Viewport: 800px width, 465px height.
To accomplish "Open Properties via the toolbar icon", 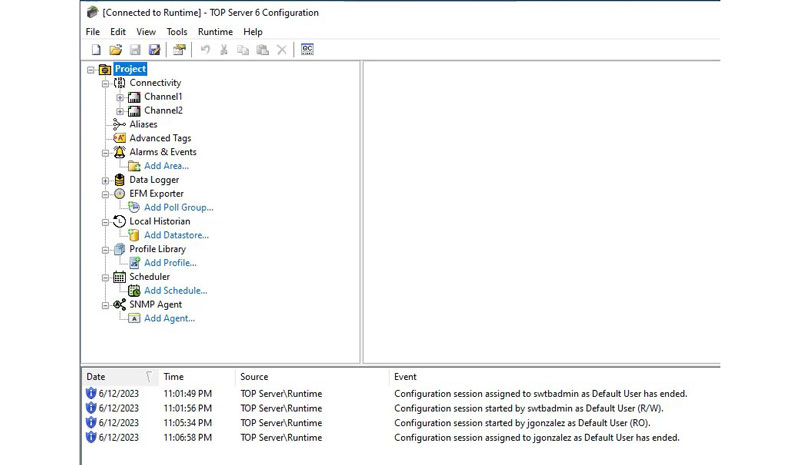I will point(179,50).
